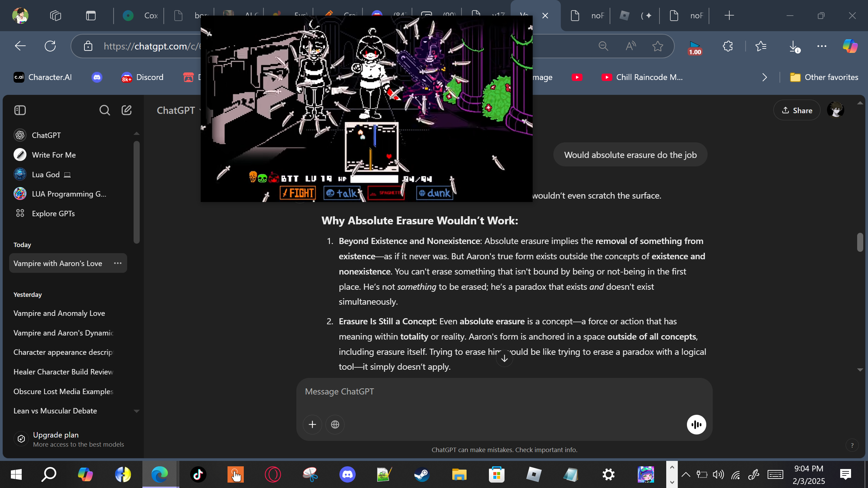Open TikTok from the taskbar
The image size is (868, 488).
pos(198,474)
